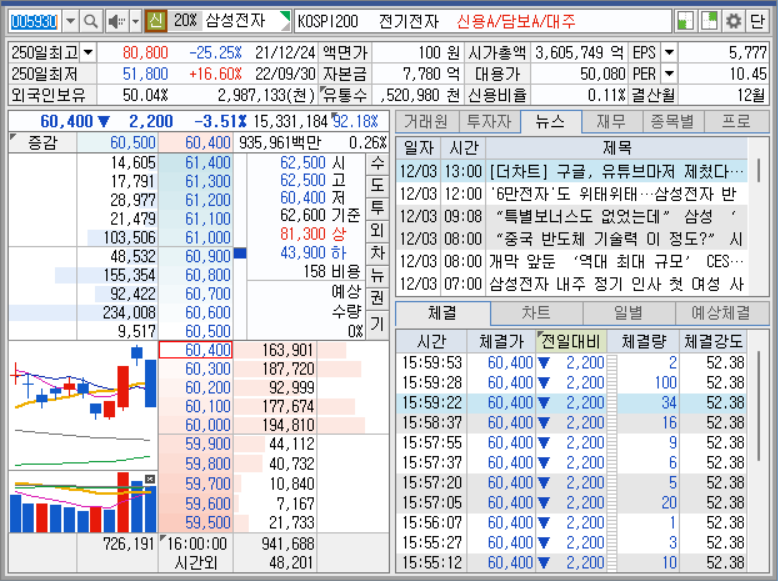Image resolution: width=778 pixels, height=581 pixels.
Task: Click the 체결량 column header
Action: pos(643,341)
